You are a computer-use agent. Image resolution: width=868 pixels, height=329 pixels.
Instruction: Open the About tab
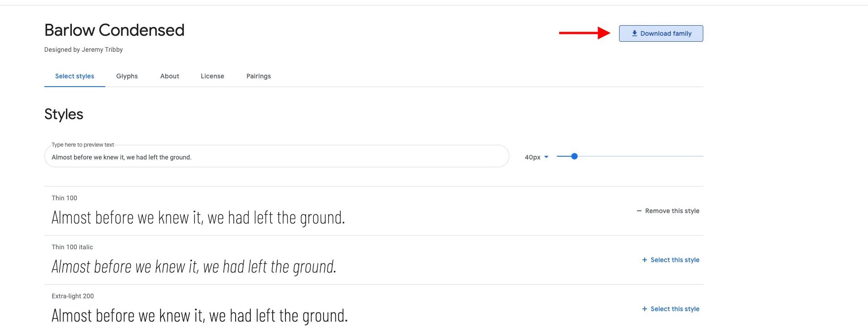pos(170,76)
